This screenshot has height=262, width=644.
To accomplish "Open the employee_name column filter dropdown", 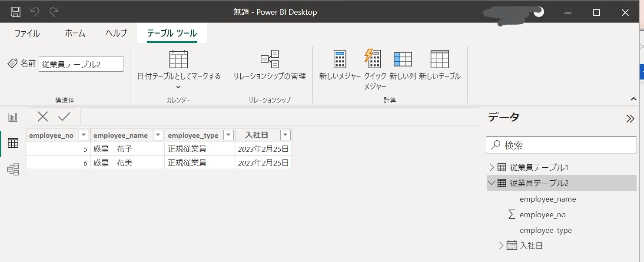I will tap(158, 135).
